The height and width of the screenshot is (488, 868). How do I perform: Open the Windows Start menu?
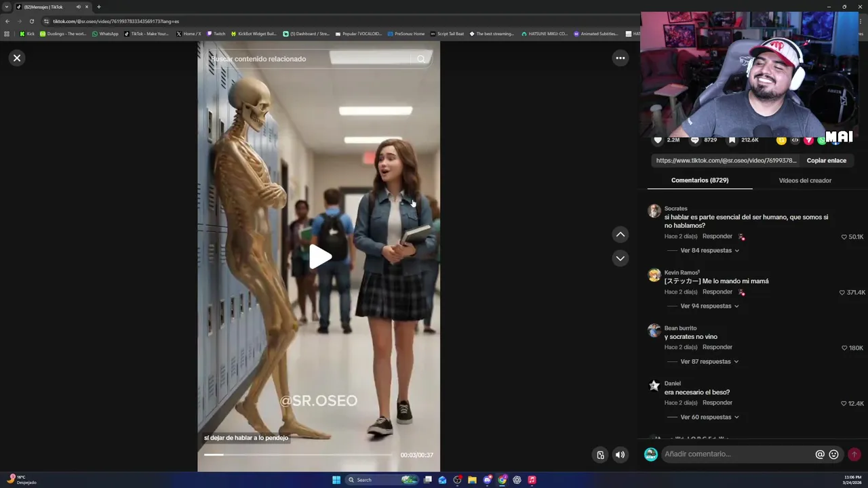[x=336, y=480]
